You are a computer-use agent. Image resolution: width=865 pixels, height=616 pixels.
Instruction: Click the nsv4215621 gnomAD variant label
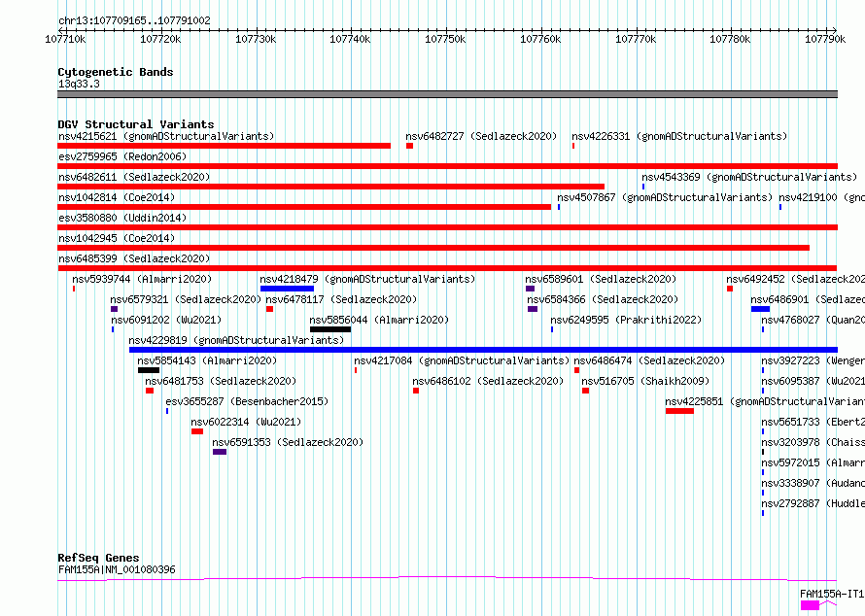click(x=166, y=136)
